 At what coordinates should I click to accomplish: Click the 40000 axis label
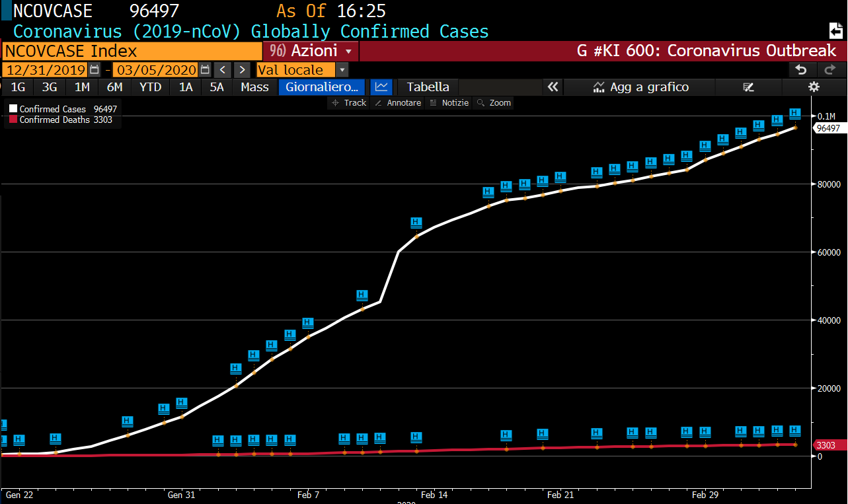pos(829,320)
